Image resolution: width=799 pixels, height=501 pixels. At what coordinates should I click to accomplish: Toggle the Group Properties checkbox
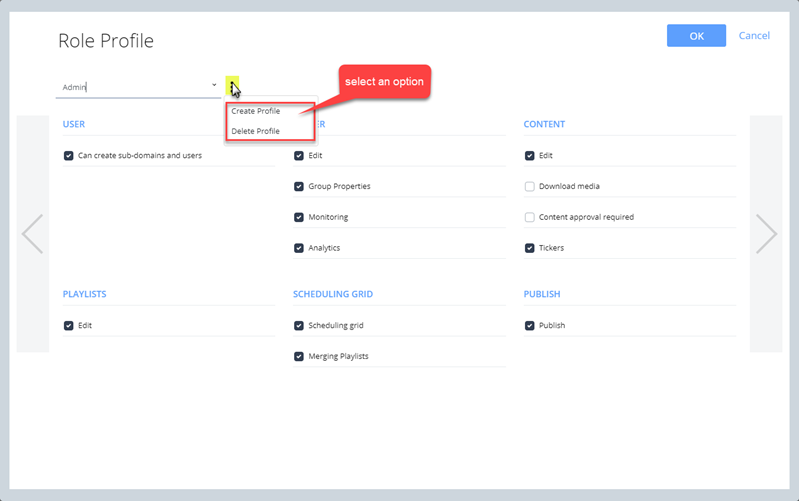[299, 187]
